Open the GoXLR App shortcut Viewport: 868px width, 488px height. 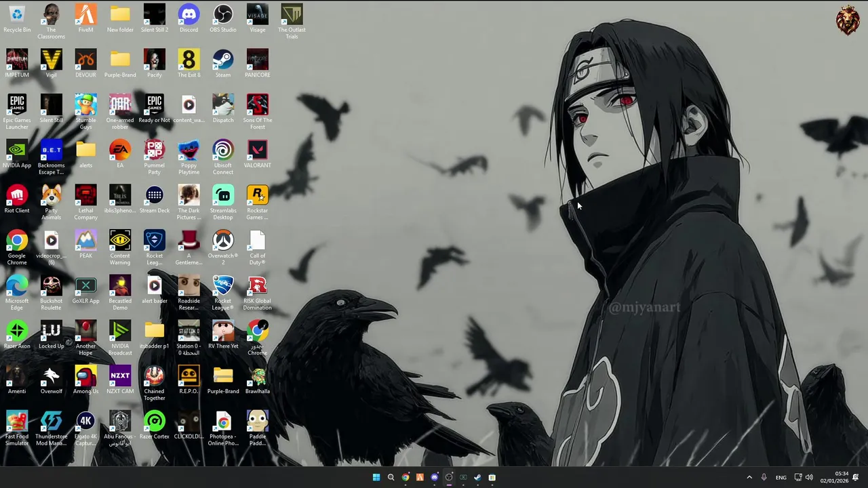(85, 290)
